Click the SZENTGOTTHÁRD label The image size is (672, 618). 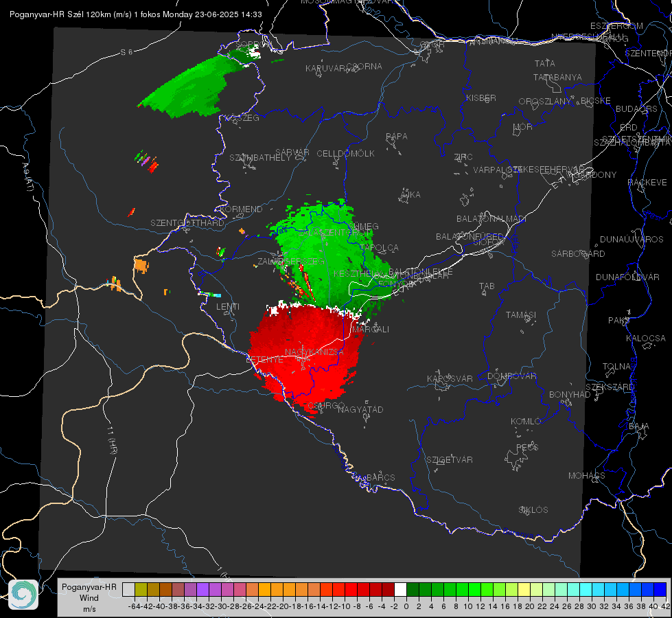point(187,223)
